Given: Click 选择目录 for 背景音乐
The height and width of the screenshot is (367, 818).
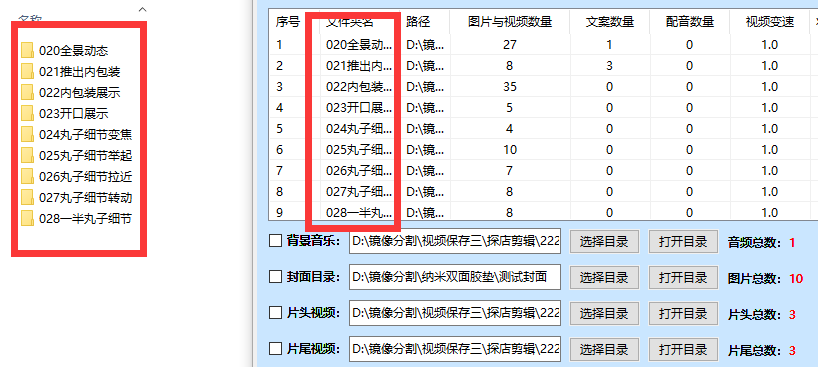Looking at the screenshot, I should (x=604, y=241).
